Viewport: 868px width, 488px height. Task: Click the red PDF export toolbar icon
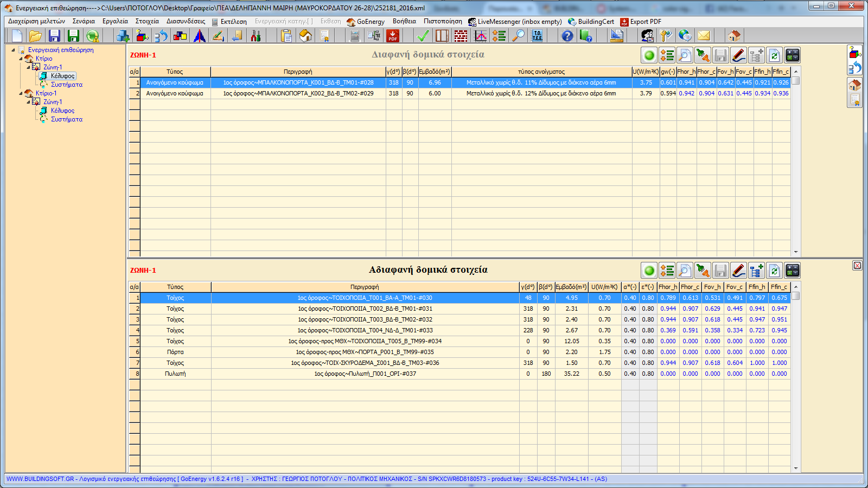click(x=393, y=36)
